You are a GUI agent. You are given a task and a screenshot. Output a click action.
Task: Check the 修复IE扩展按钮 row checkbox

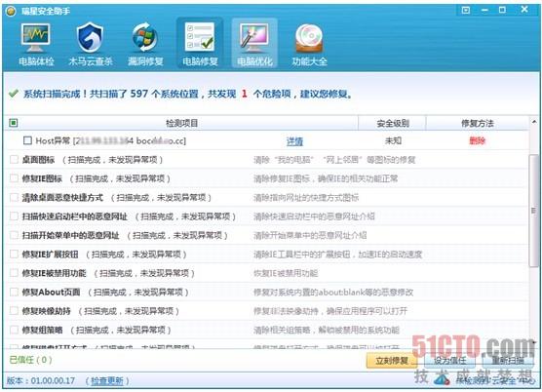pyautogui.click(x=15, y=255)
